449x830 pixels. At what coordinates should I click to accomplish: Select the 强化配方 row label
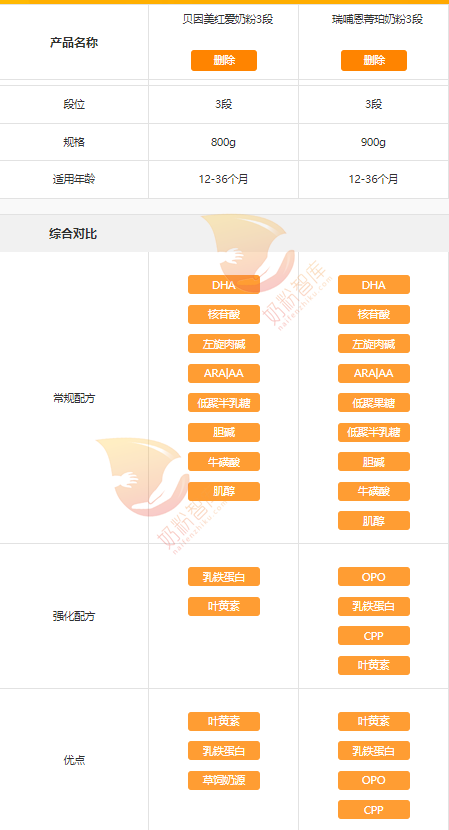[x=74, y=616]
